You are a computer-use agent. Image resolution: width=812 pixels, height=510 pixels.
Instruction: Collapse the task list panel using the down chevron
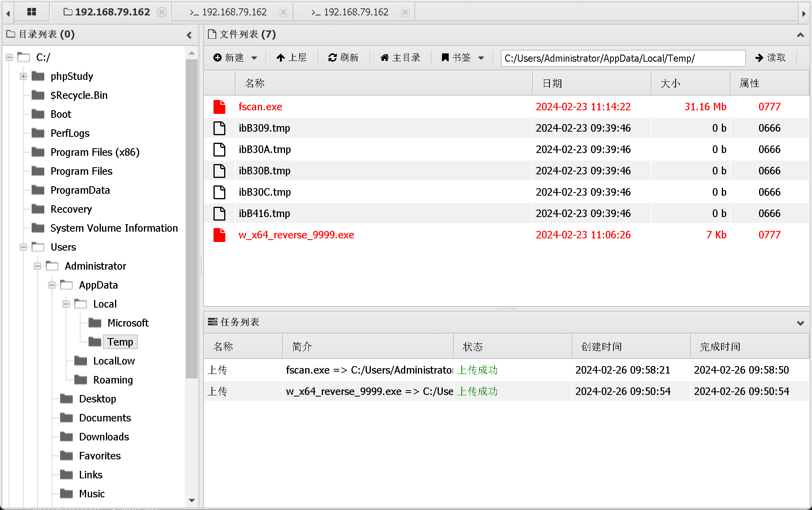pos(800,323)
